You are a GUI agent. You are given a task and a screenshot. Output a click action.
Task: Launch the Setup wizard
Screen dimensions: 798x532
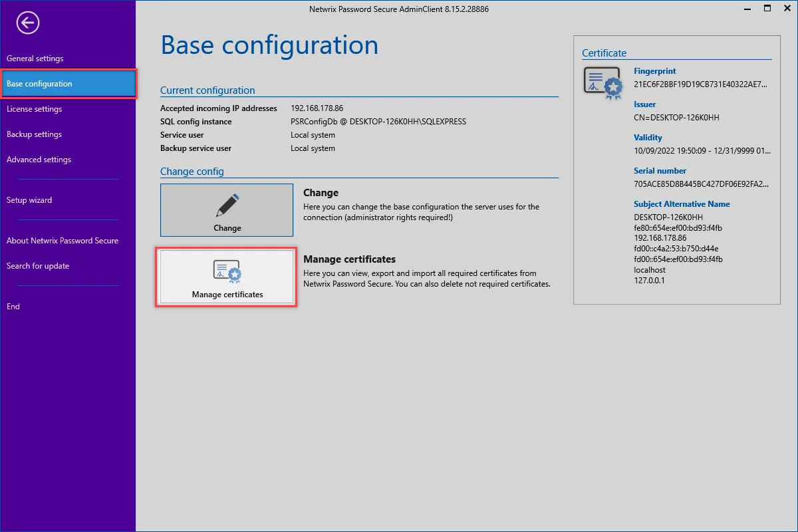tap(29, 200)
